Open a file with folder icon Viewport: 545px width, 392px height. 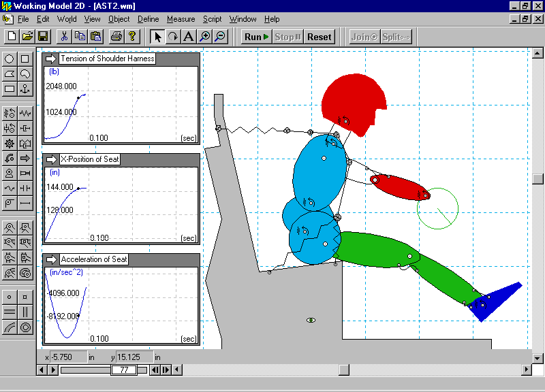pos(27,37)
